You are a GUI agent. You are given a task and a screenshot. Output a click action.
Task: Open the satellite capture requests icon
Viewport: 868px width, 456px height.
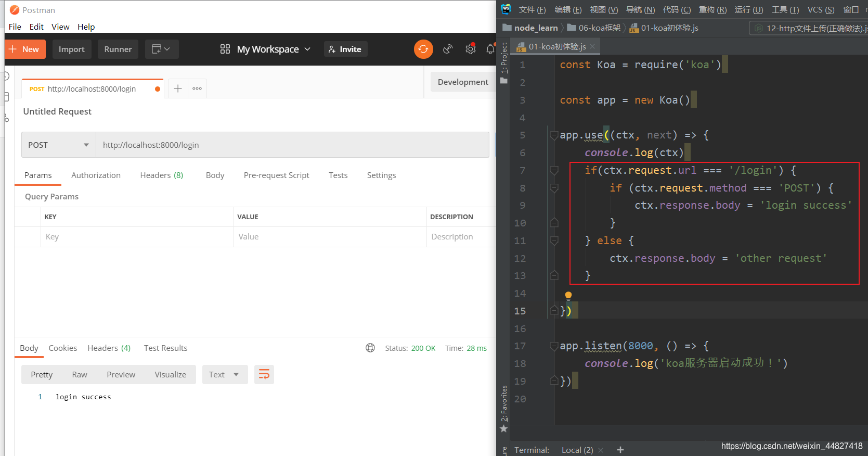(x=448, y=49)
